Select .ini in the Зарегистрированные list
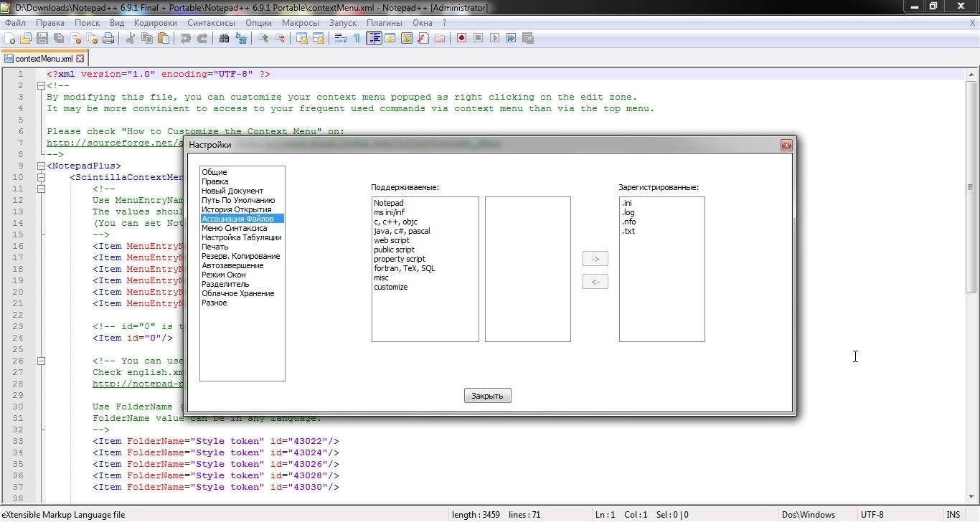 coord(661,203)
